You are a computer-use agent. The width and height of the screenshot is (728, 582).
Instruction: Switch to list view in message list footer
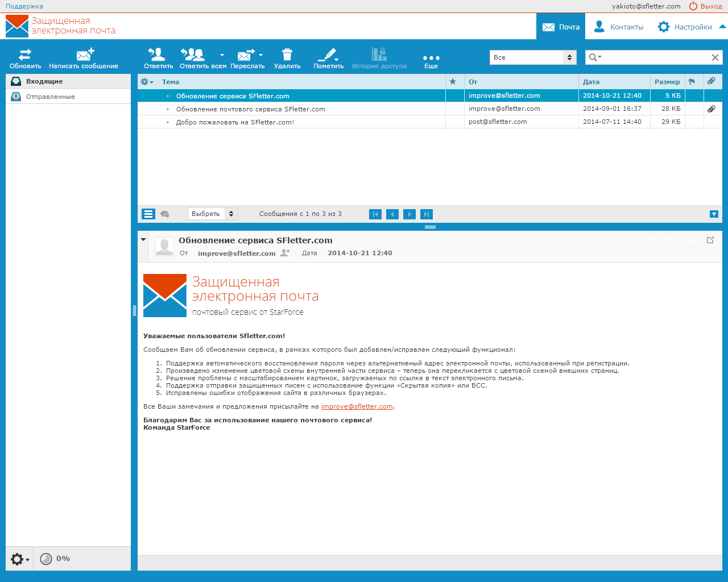(x=148, y=214)
